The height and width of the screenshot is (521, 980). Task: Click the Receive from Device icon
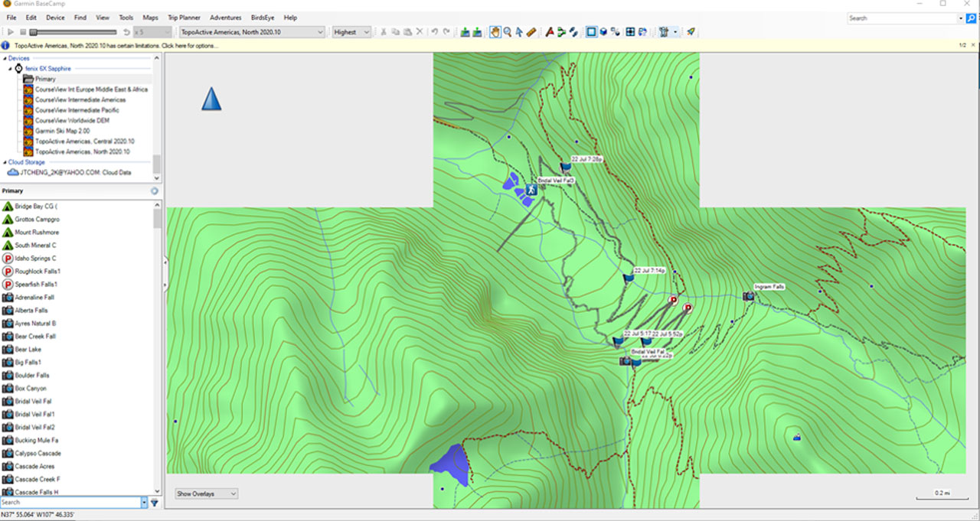pyautogui.click(x=478, y=32)
